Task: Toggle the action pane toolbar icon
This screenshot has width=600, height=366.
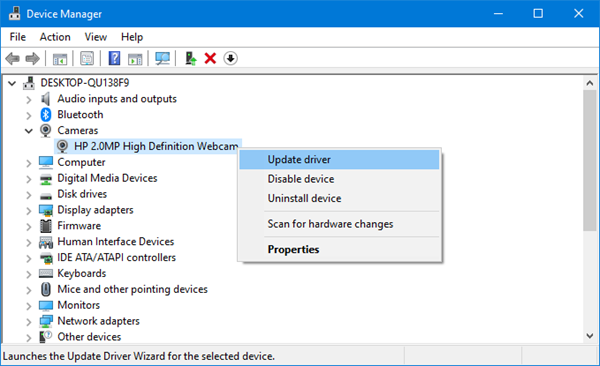Action: (135, 59)
